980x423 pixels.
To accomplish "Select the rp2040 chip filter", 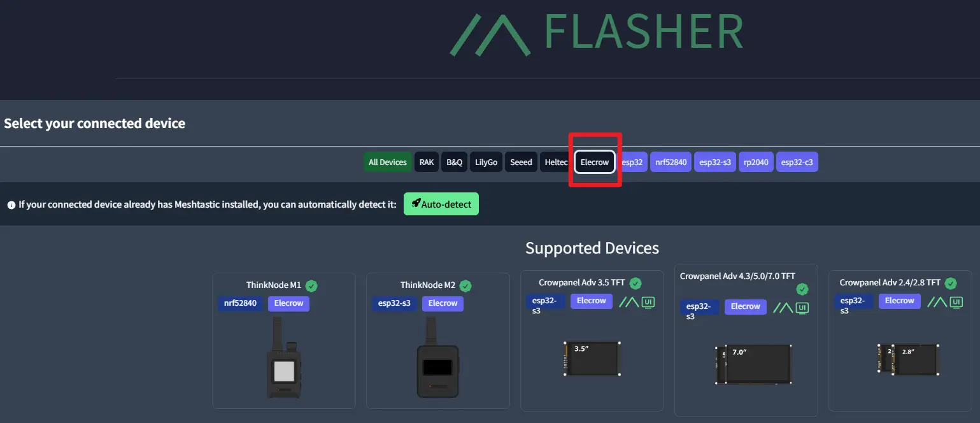I will point(756,162).
